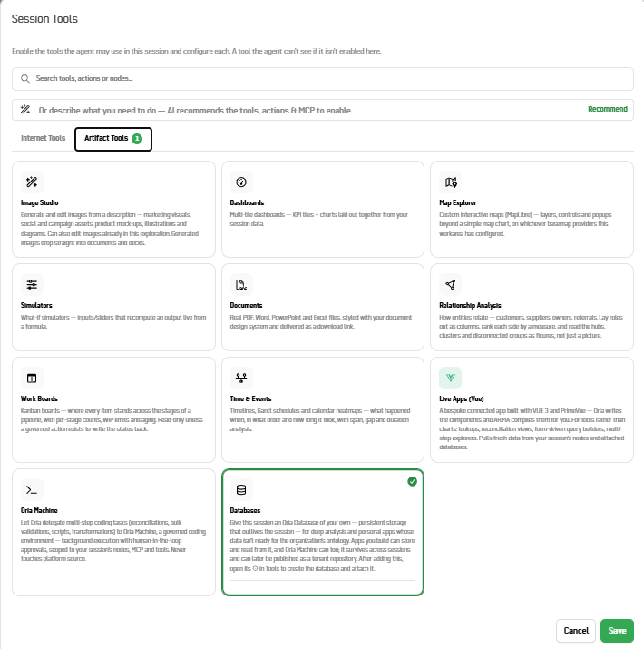Select the Simulators sliders icon
644x649 pixels.
click(x=32, y=284)
